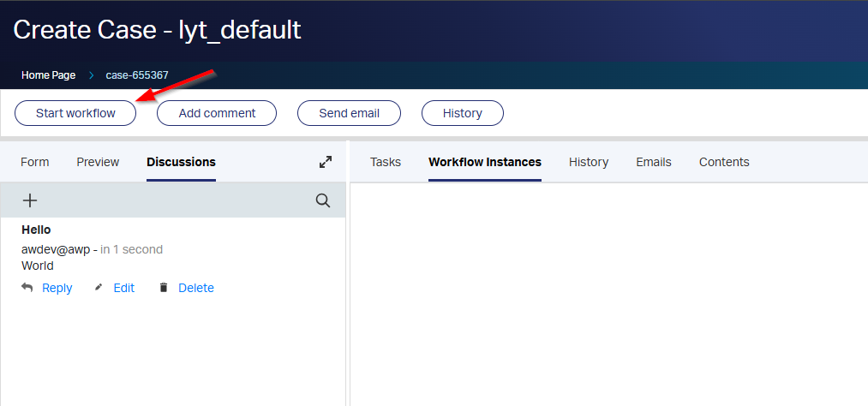Screen dimensions: 868x406
Task: Switch to the Emails tab
Action: pyautogui.click(x=654, y=162)
